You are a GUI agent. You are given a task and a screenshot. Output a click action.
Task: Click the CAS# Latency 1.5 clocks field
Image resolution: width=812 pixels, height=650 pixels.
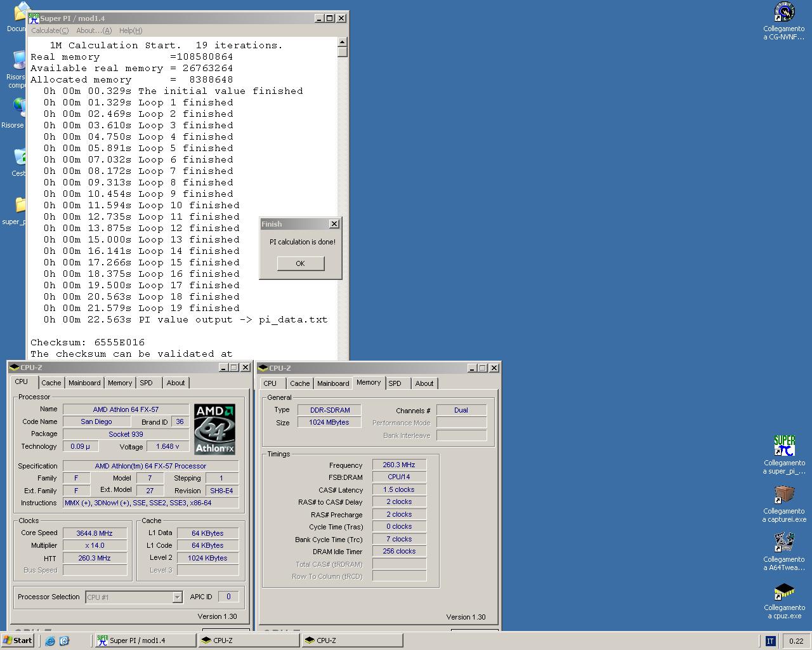click(399, 489)
